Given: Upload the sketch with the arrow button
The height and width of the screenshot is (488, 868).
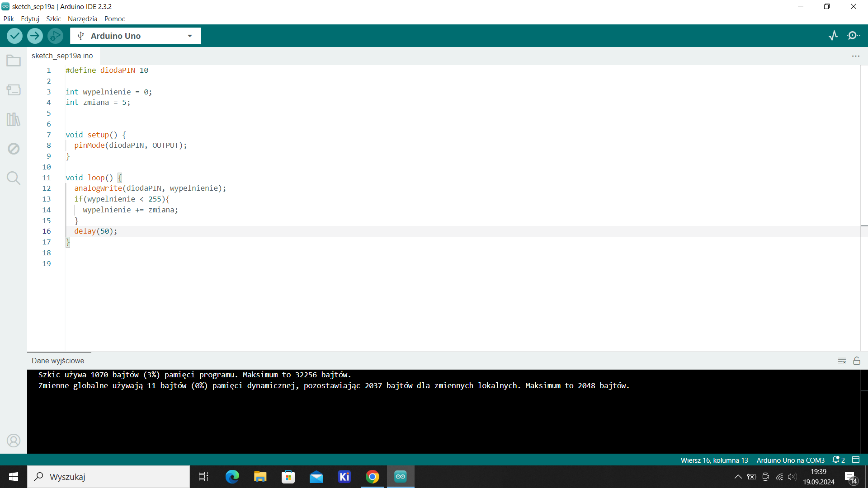Looking at the screenshot, I should pos(35,36).
